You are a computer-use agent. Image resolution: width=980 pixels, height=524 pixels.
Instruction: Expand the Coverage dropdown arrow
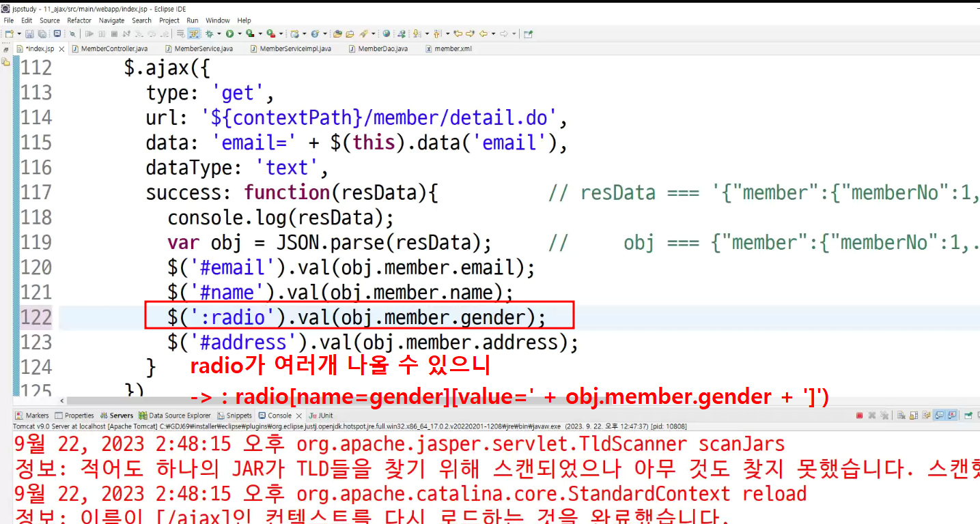tap(260, 33)
